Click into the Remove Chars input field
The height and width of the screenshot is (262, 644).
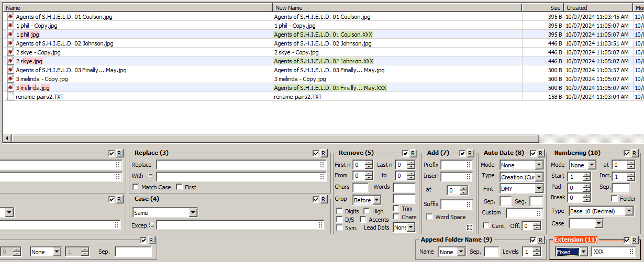tap(361, 187)
